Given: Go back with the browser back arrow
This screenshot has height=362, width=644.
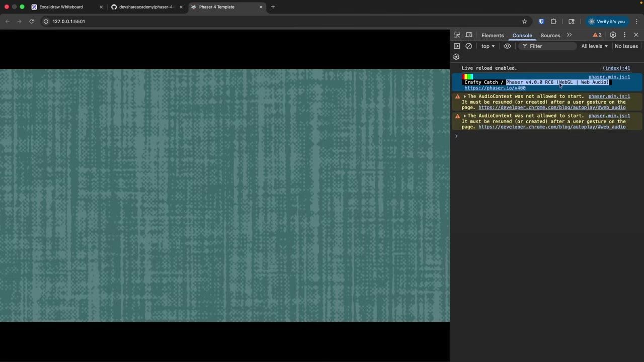Looking at the screenshot, I should pos(7,22).
